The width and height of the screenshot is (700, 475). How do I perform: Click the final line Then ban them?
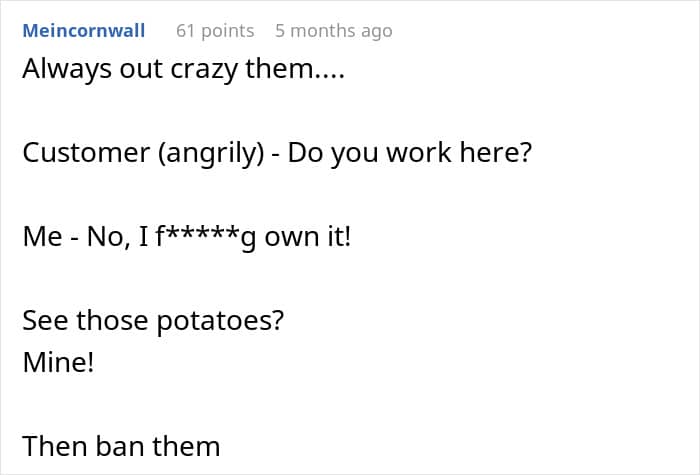pyautogui.click(x=121, y=446)
